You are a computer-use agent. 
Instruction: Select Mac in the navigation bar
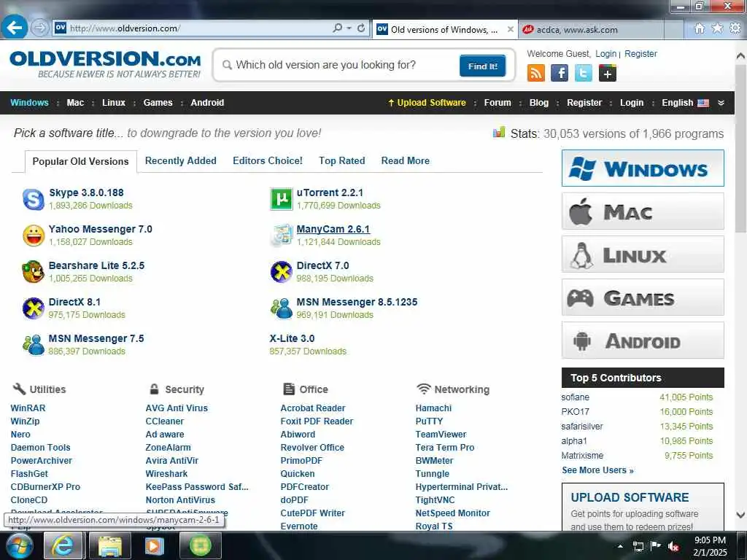75,103
